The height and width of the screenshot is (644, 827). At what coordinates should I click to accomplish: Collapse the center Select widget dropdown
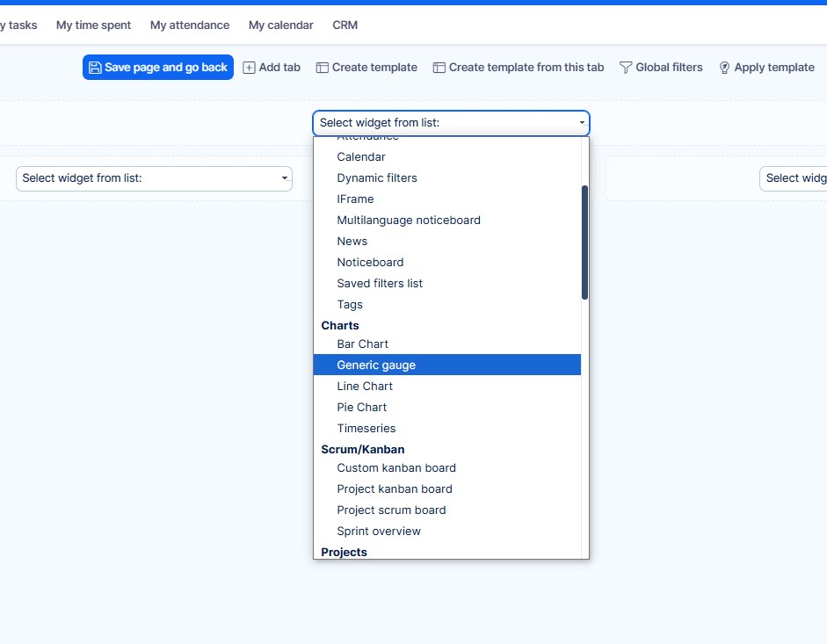click(451, 123)
